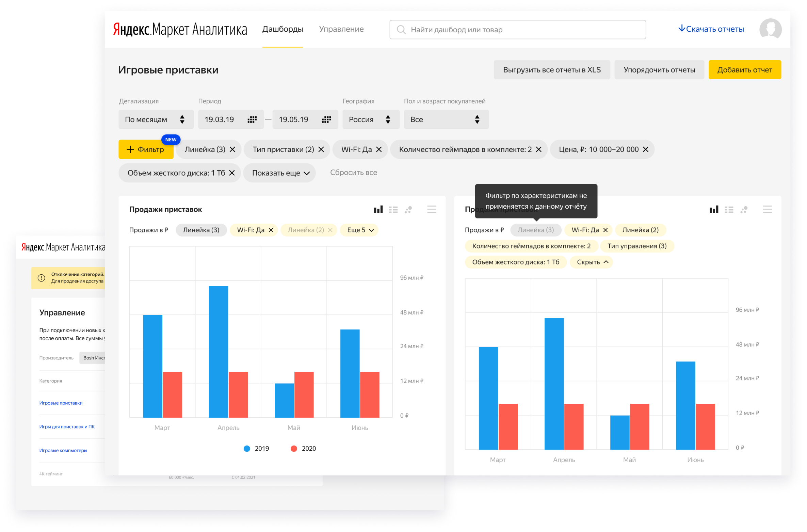Click Выгрузить все отчеты в XLS

pos(552,70)
